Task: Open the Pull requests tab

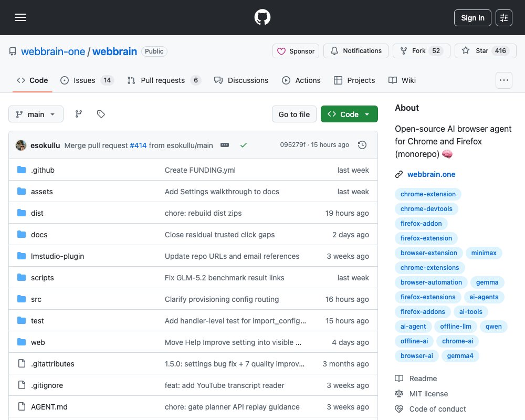Action: point(164,80)
